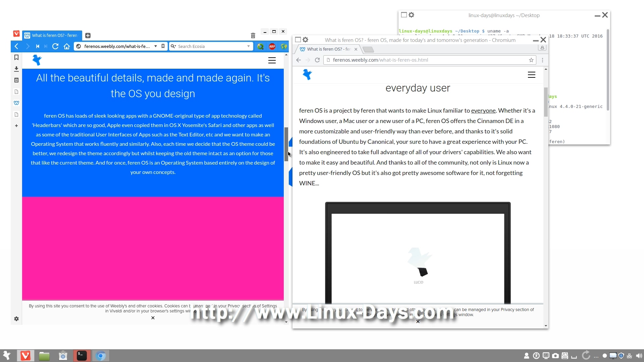Go forward in Vivaldi history
Image resolution: width=644 pixels, height=362 pixels.
pos(28,46)
